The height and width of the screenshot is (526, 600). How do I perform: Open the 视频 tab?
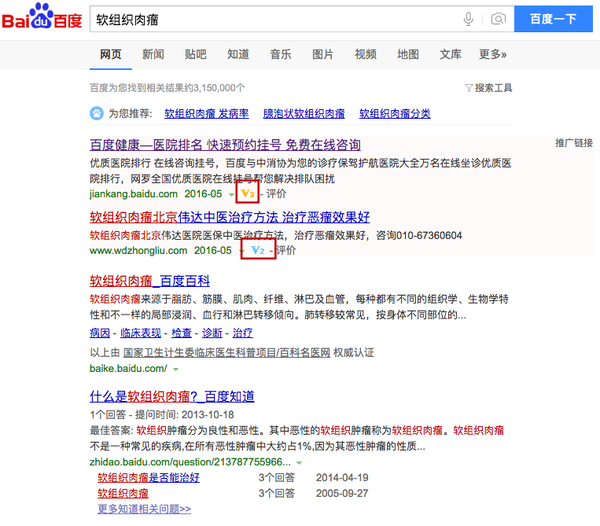pyautogui.click(x=365, y=54)
